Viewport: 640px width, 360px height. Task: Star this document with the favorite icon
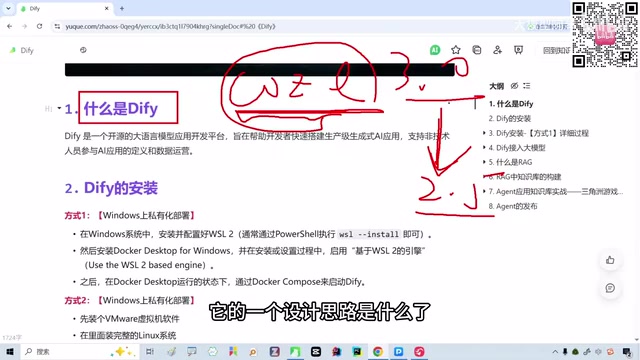click(456, 50)
